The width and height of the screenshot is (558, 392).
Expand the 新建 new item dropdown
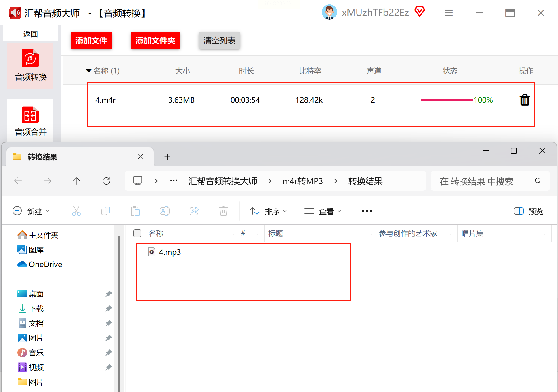[31, 211]
